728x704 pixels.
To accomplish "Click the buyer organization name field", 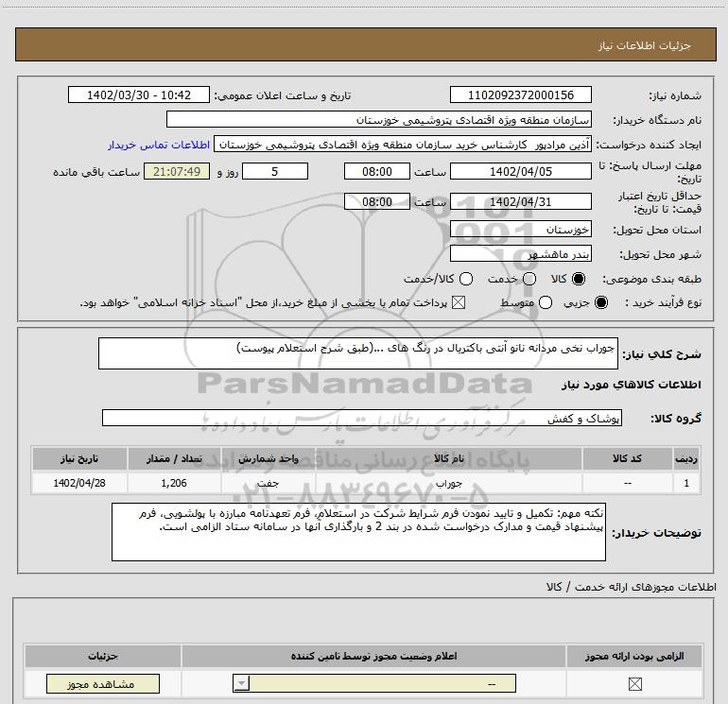I will tap(379, 120).
